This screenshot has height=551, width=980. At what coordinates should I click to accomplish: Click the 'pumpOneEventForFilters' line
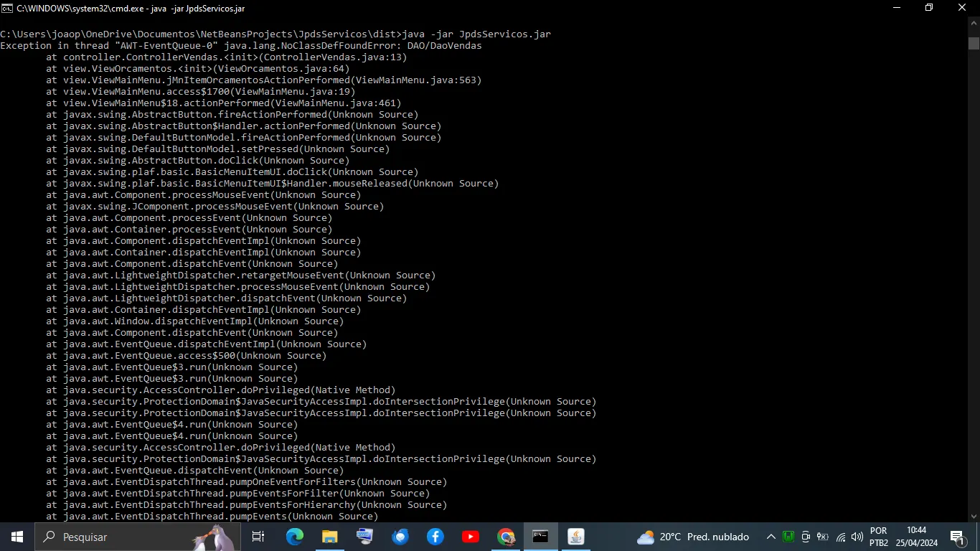click(x=247, y=482)
